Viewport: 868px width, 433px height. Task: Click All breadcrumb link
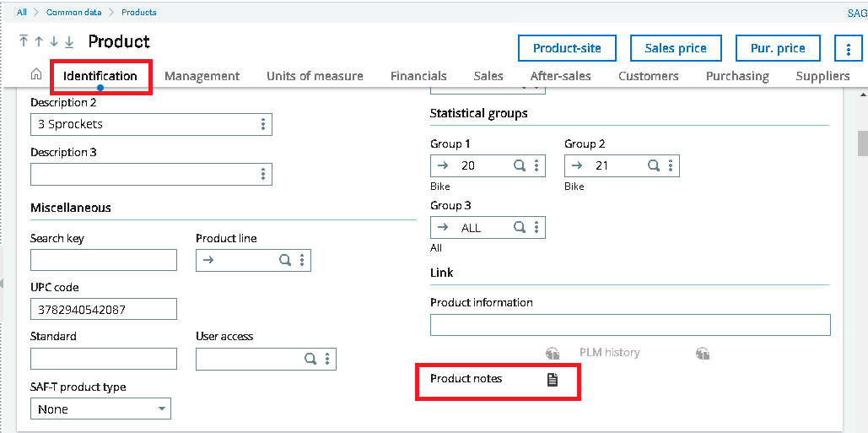tap(22, 12)
